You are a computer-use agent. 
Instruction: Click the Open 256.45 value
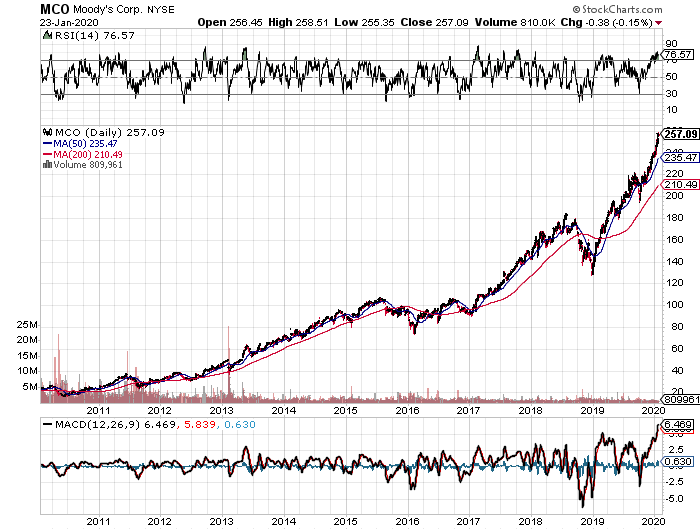point(229,22)
